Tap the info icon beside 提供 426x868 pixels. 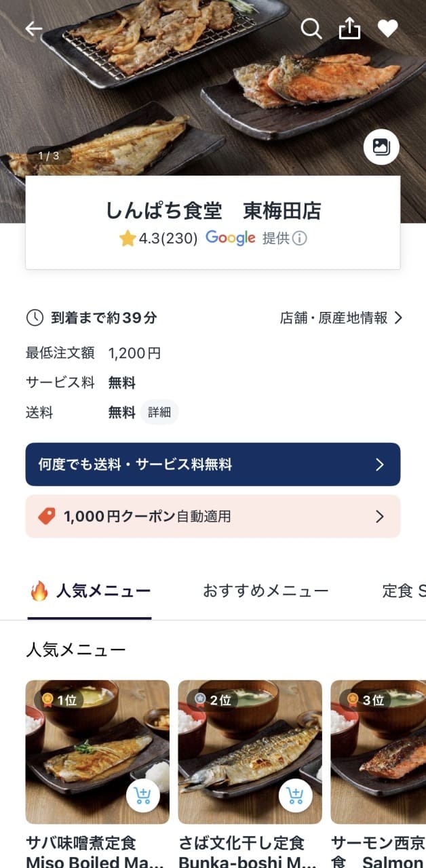(299, 239)
